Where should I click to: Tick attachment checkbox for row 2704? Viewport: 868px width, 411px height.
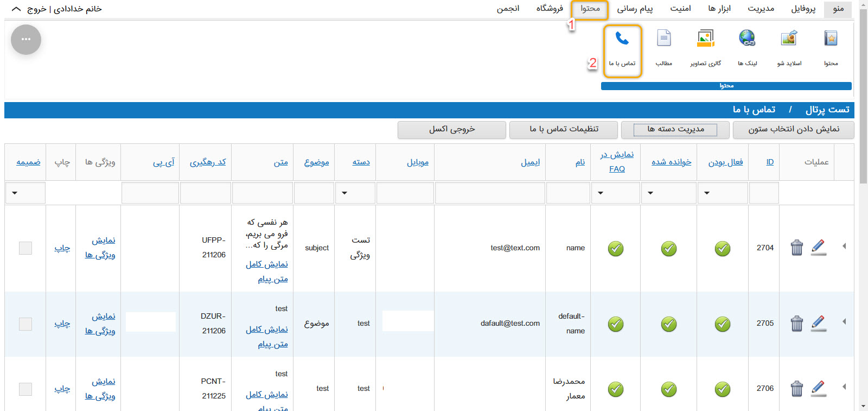click(x=25, y=248)
